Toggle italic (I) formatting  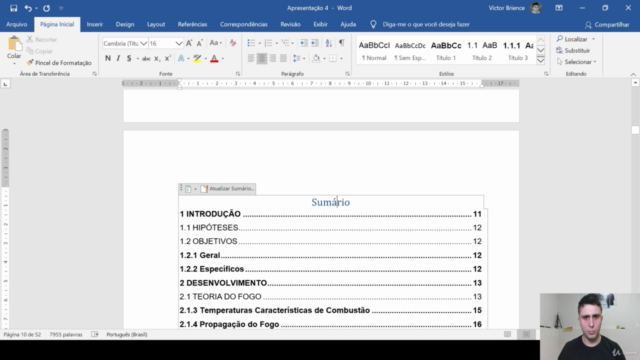tap(118, 58)
